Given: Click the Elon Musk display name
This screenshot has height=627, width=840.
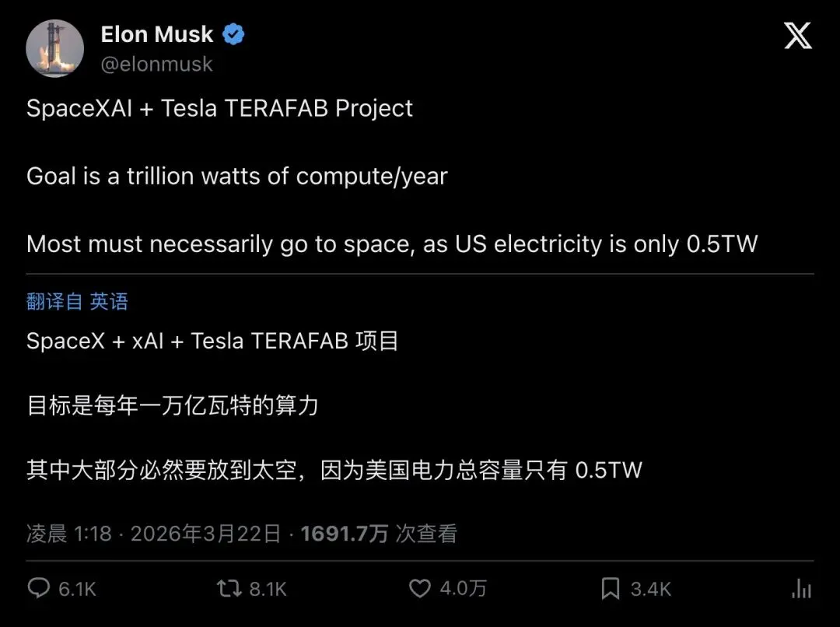Looking at the screenshot, I should [156, 34].
